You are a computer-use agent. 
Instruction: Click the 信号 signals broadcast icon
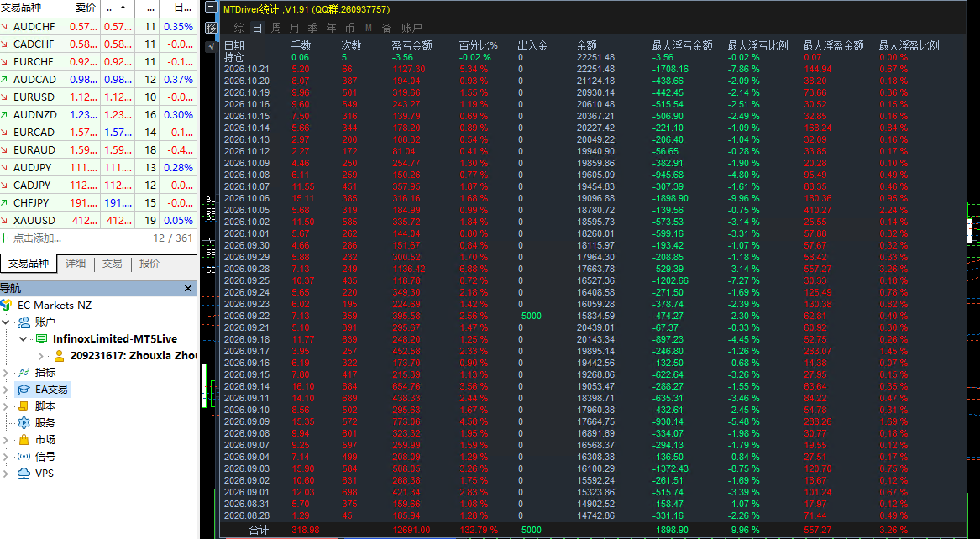pos(24,457)
